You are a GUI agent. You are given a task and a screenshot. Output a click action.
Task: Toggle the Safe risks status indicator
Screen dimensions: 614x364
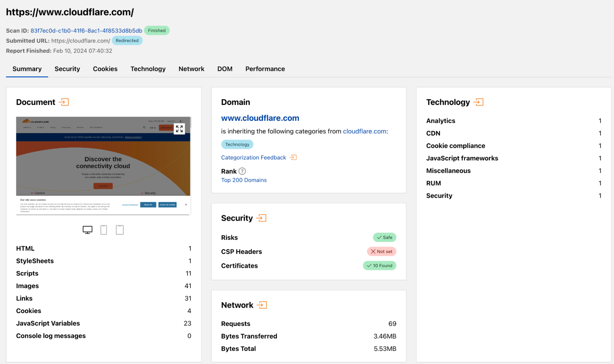pos(383,237)
